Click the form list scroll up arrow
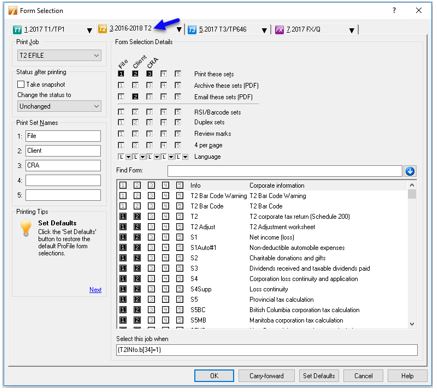Image resolution: width=437 pixels, height=392 pixels. [412, 185]
